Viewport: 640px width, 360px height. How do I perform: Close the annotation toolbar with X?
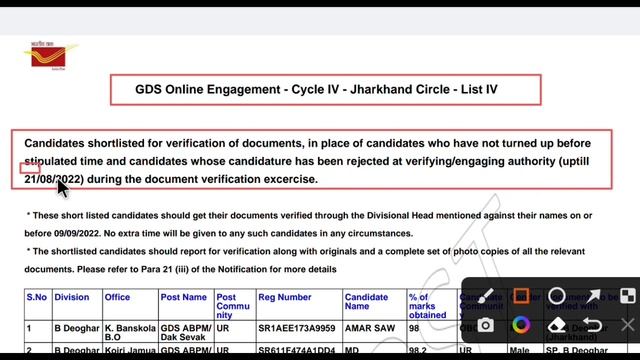(x=628, y=325)
